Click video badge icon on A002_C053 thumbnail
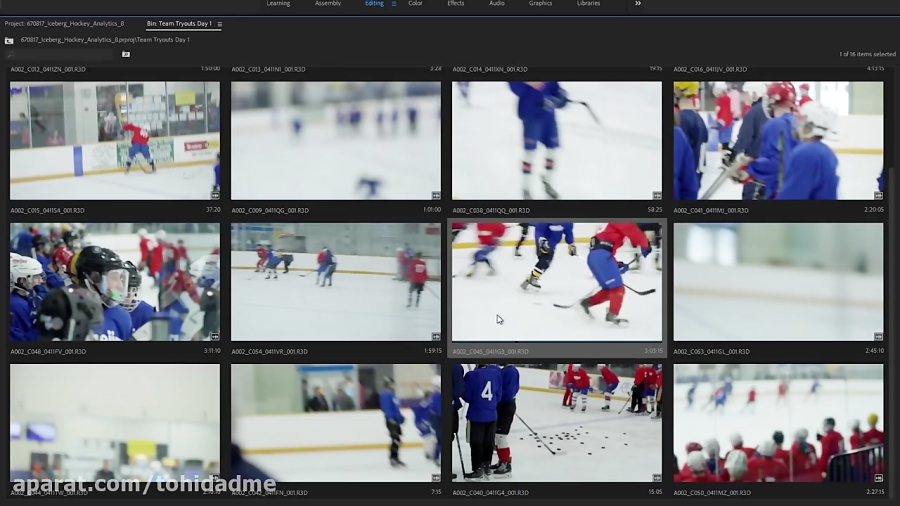Image resolution: width=900 pixels, height=506 pixels. click(x=878, y=336)
